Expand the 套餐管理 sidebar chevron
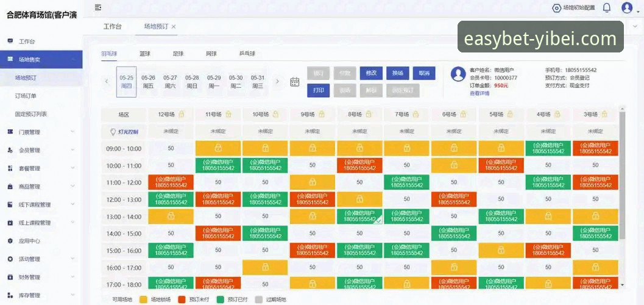Screen dimensions: 644x305 [x=73, y=168]
